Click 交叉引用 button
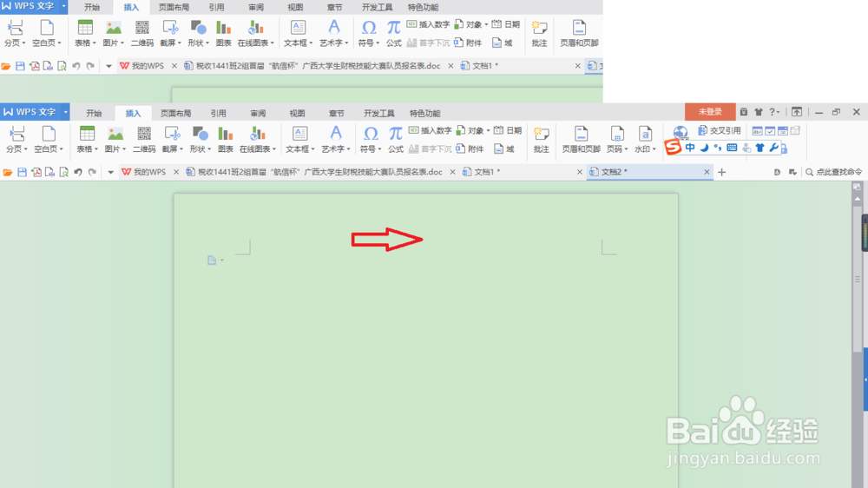868x488 pixels. [720, 131]
